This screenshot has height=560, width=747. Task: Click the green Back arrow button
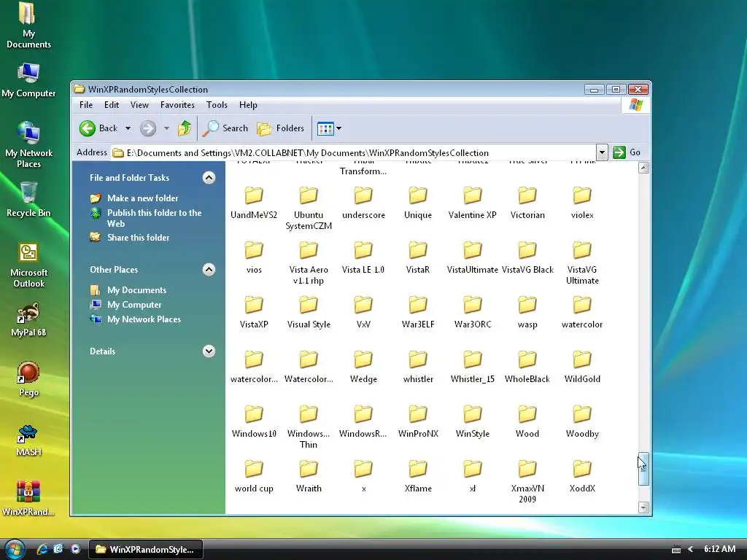88,128
